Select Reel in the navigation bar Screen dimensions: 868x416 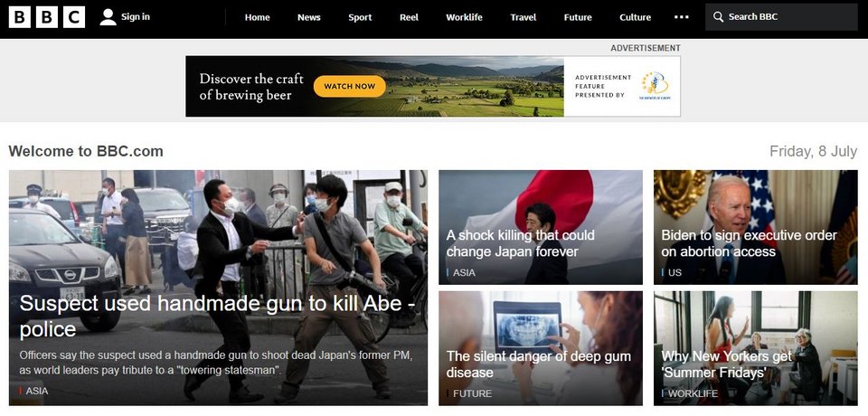pyautogui.click(x=409, y=17)
